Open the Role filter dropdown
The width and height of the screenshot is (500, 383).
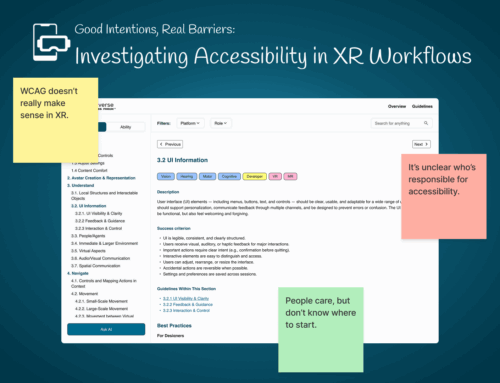click(x=220, y=123)
